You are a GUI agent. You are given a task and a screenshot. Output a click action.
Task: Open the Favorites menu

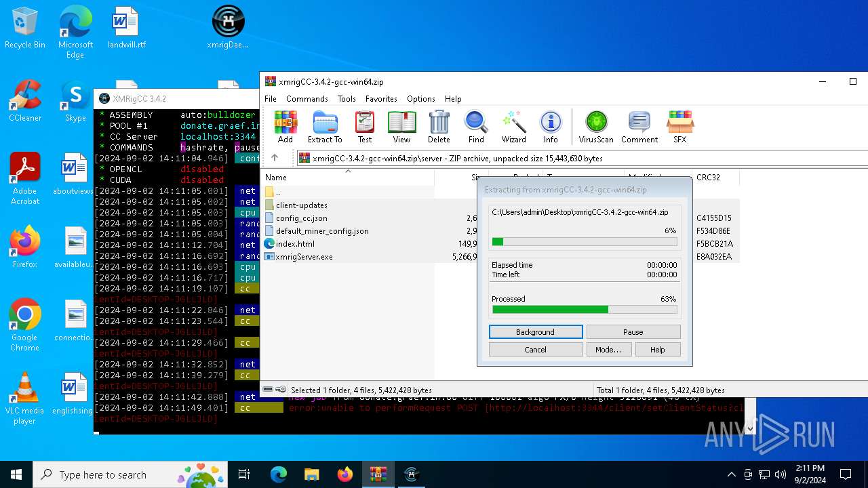click(381, 99)
